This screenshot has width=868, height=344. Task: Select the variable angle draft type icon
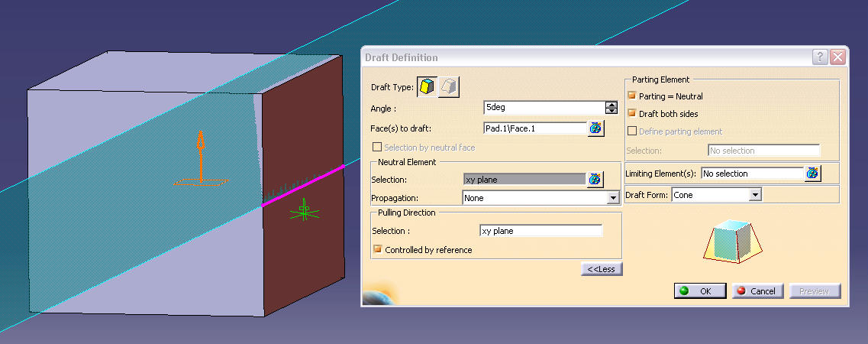point(449,87)
